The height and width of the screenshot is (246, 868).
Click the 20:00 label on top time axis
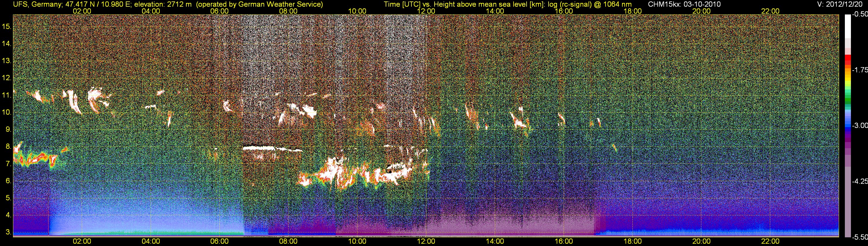[702, 11]
